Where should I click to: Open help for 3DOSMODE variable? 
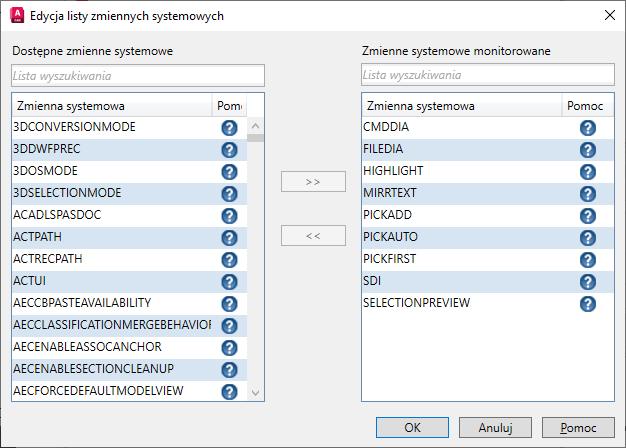click(x=229, y=172)
